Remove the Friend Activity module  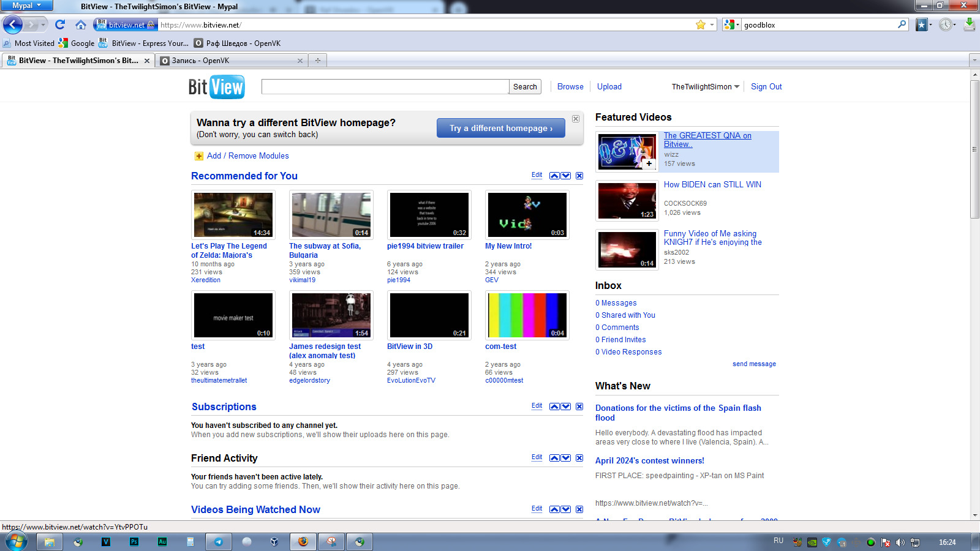click(x=579, y=458)
